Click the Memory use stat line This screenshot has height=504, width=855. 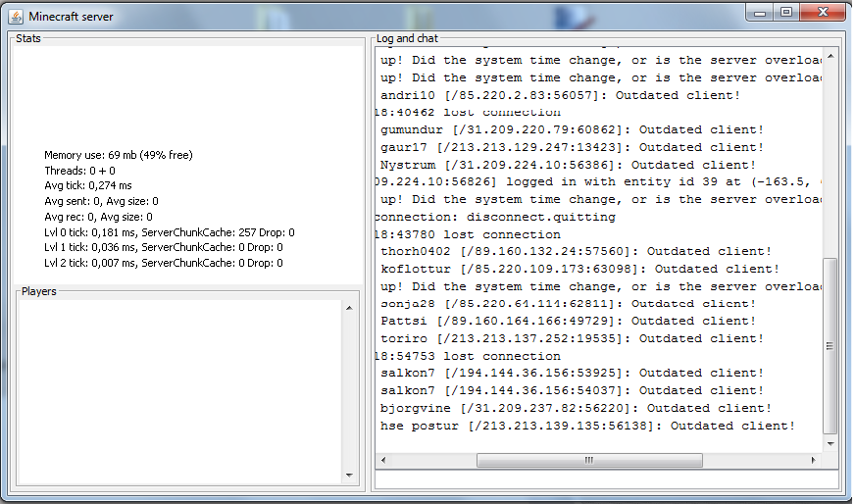tap(119, 155)
